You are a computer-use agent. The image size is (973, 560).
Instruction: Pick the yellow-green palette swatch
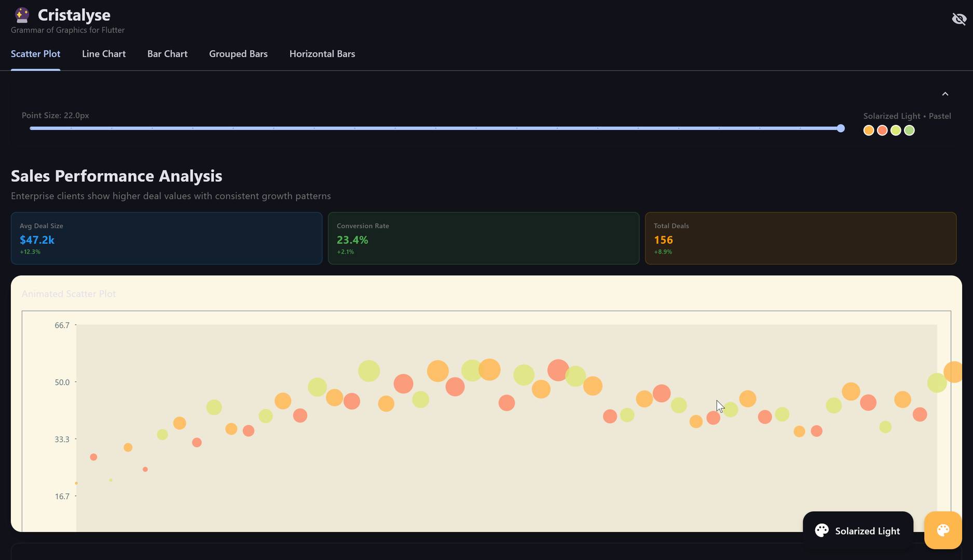point(896,131)
